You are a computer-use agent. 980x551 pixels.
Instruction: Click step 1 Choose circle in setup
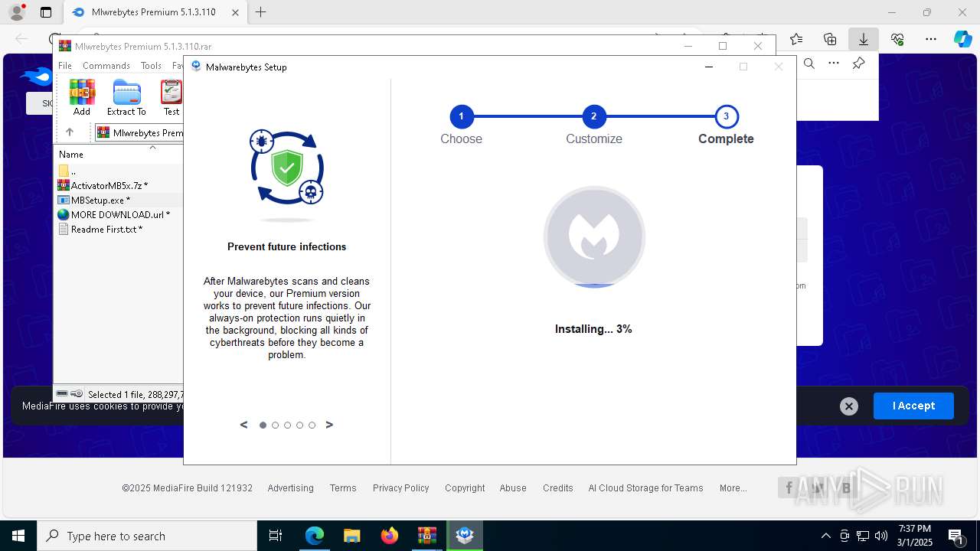pyautogui.click(x=461, y=116)
